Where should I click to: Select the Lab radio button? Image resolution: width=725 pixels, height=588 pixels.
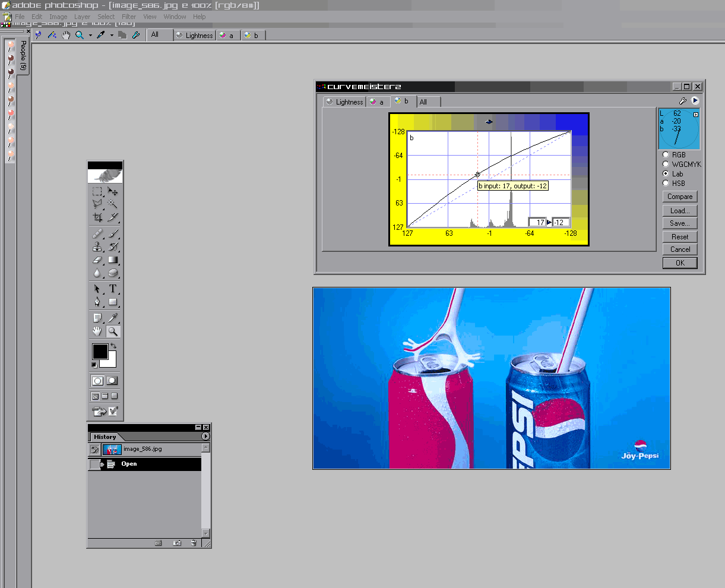tap(666, 173)
